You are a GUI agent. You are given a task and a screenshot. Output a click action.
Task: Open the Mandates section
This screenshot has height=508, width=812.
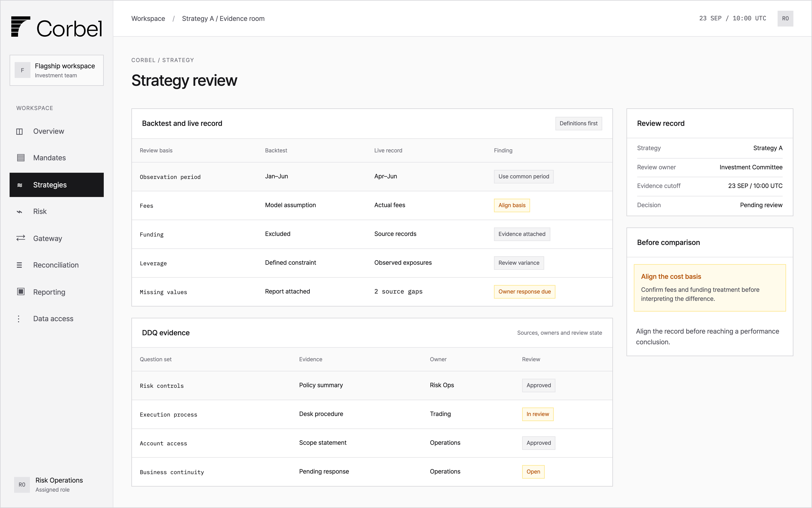56,158
